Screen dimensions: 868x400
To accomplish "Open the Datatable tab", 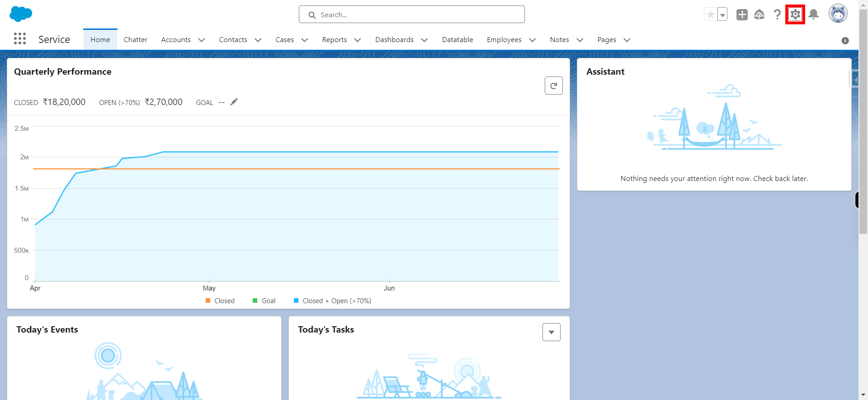I will pos(458,40).
